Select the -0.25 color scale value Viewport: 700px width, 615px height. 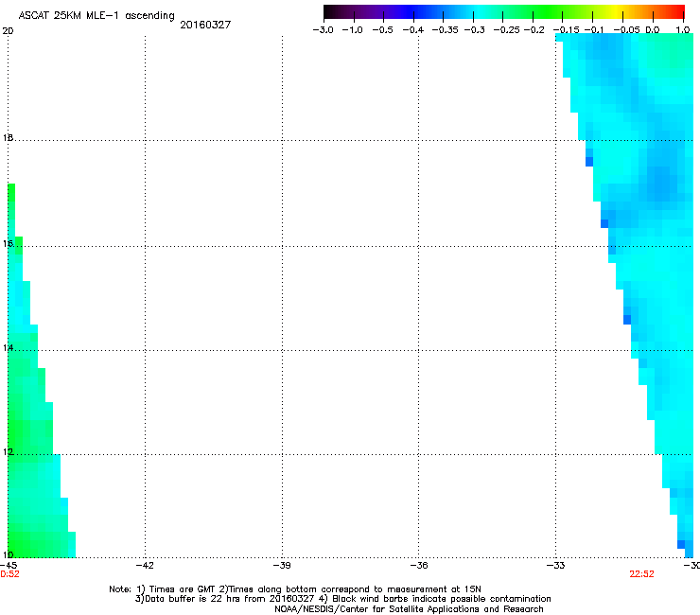(507, 30)
